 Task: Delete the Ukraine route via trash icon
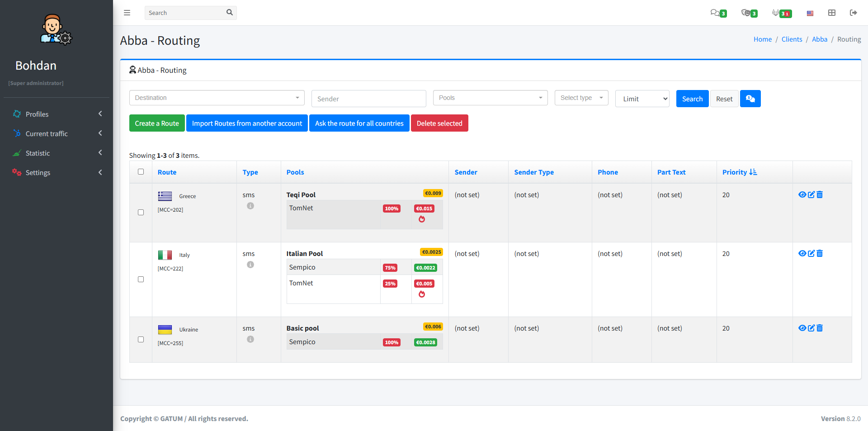820,328
